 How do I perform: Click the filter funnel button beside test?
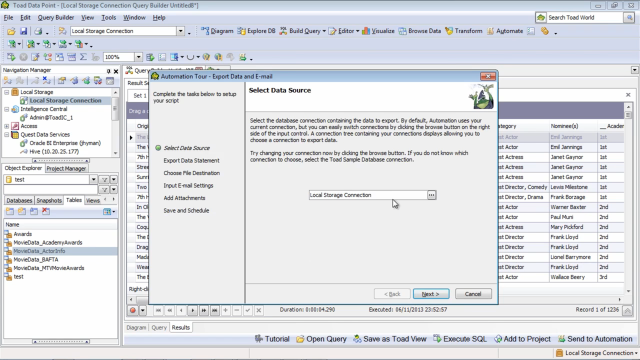[104, 180]
